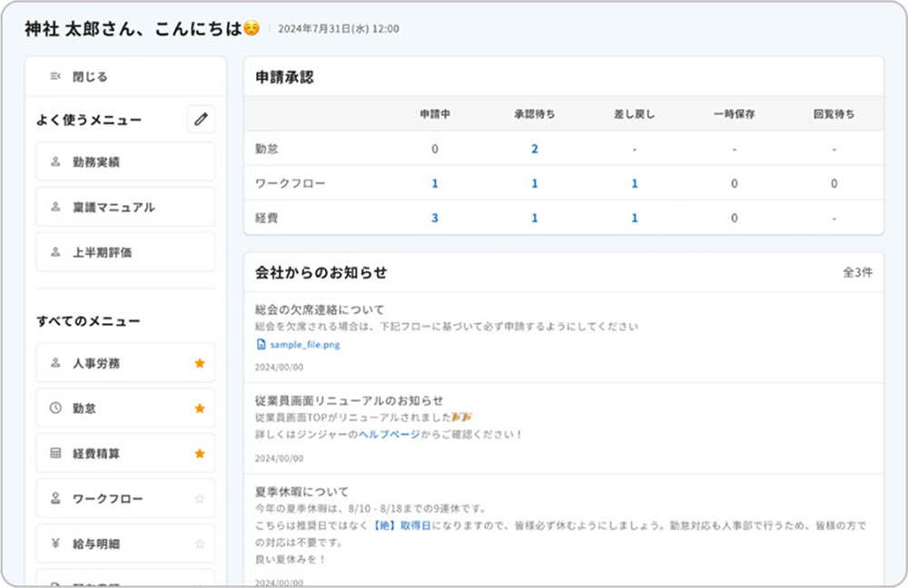
Task: Open the 夏季休暇について announcement
Action: tap(303, 492)
